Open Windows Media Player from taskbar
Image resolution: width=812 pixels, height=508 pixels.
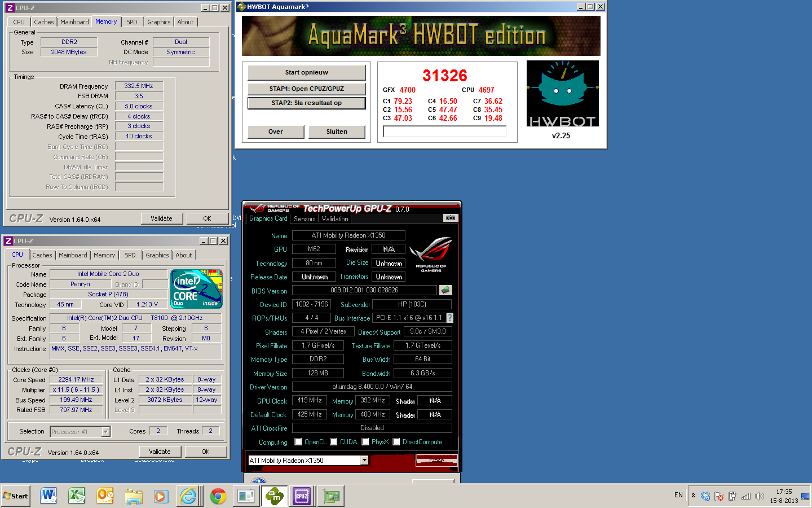[x=161, y=496]
